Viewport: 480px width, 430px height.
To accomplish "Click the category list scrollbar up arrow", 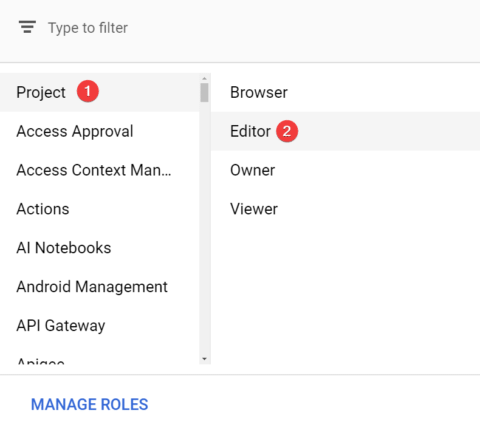I will coord(204,78).
